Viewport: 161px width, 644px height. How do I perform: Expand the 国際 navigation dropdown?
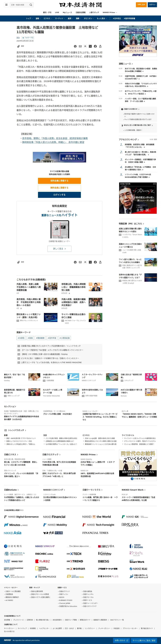click(x=78, y=19)
